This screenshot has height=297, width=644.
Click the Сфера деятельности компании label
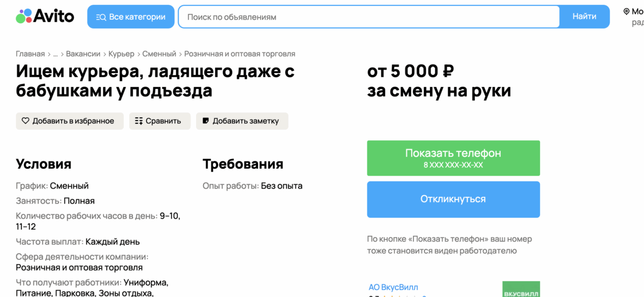pyautogui.click(x=82, y=257)
